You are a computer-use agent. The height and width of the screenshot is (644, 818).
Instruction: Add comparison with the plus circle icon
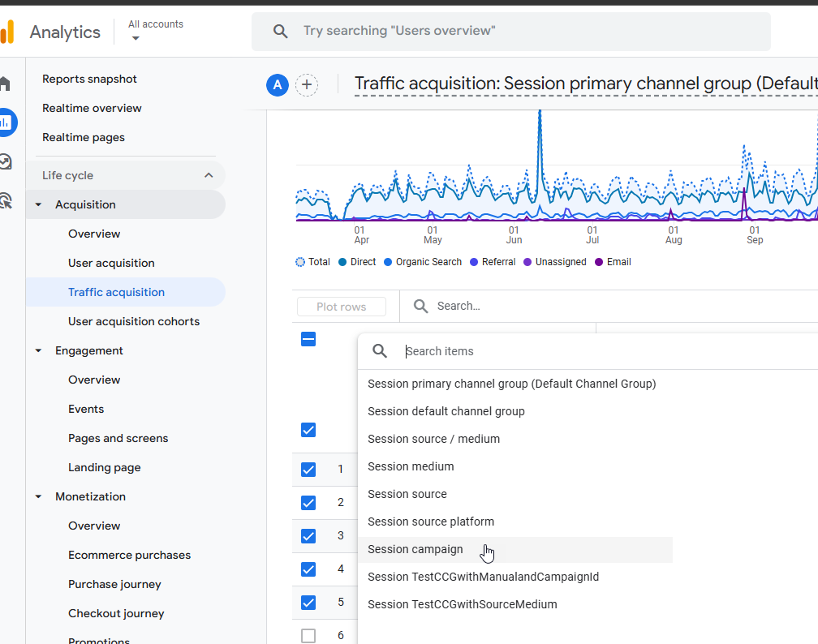[x=307, y=85]
